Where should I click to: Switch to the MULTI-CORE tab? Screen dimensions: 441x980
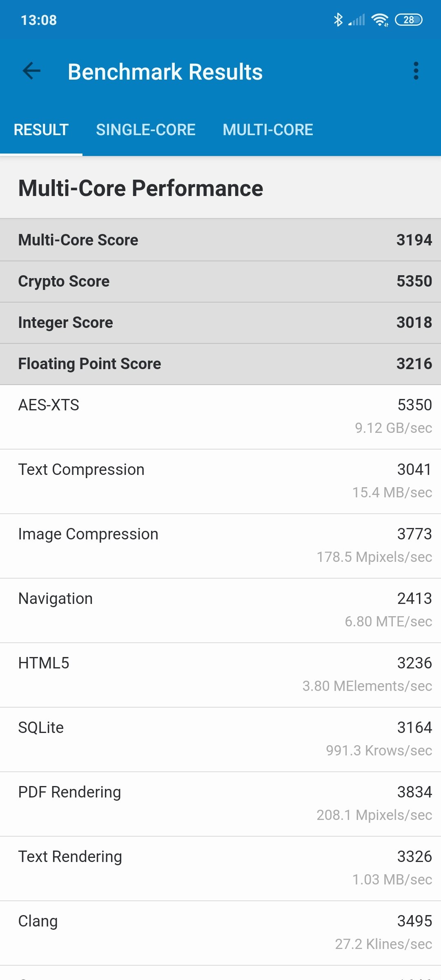[268, 130]
